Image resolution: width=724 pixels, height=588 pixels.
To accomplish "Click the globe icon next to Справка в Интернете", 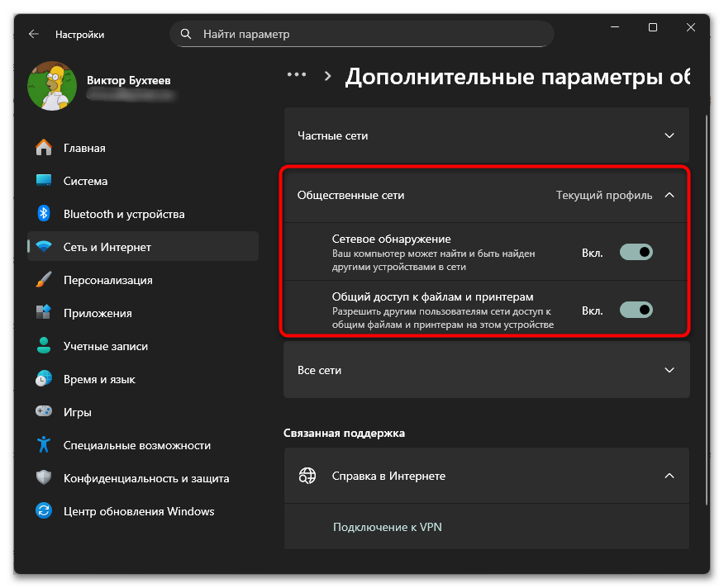I will (x=307, y=476).
